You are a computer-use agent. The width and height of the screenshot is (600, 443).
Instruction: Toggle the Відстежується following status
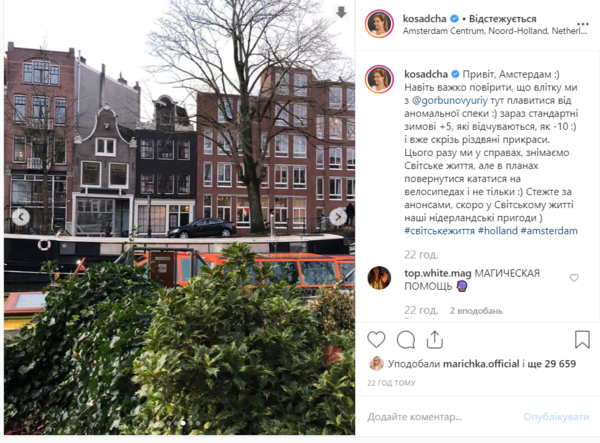click(502, 18)
